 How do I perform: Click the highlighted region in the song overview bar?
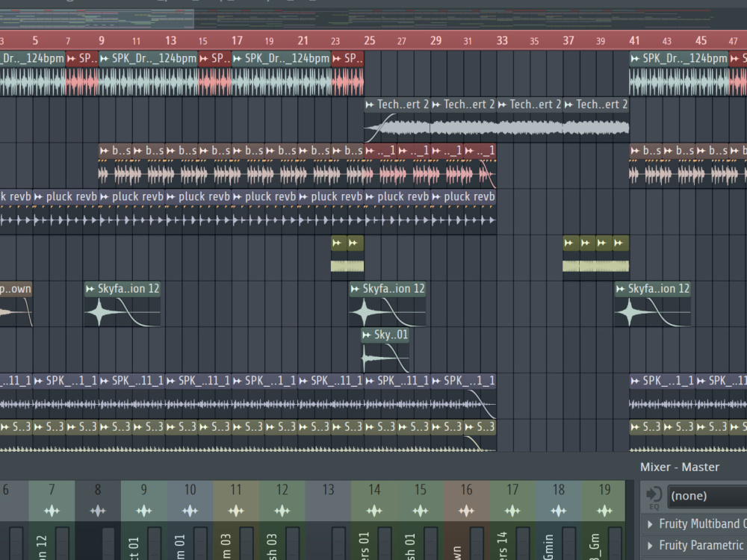pyautogui.click(x=96, y=19)
